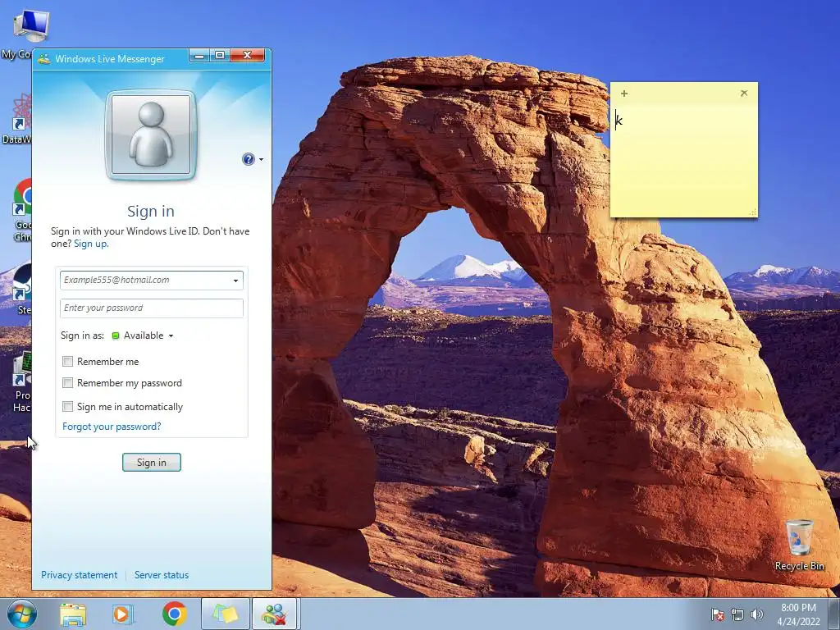The height and width of the screenshot is (630, 840).
Task: Switch to Sticky Notes taskbar button
Action: 226,614
